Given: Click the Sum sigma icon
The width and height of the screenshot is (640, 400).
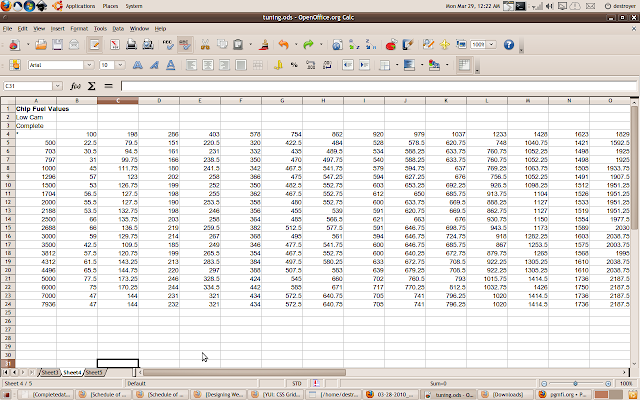Looking at the screenshot, I should 90,86.
